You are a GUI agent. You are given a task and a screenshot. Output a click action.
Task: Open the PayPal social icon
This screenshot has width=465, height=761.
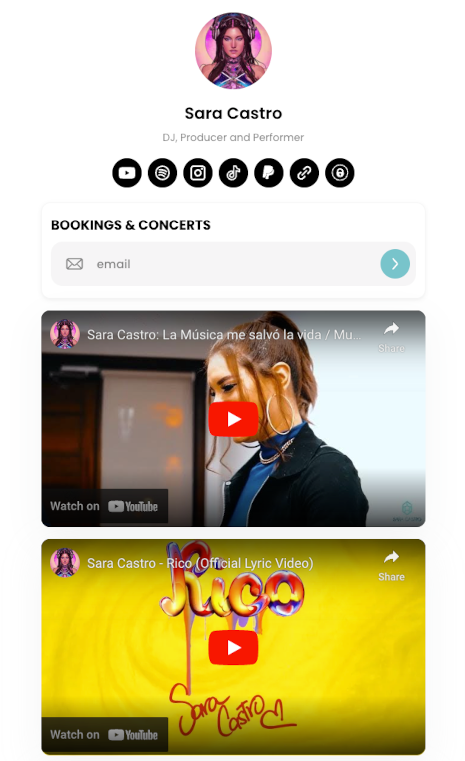pyautogui.click(x=268, y=173)
